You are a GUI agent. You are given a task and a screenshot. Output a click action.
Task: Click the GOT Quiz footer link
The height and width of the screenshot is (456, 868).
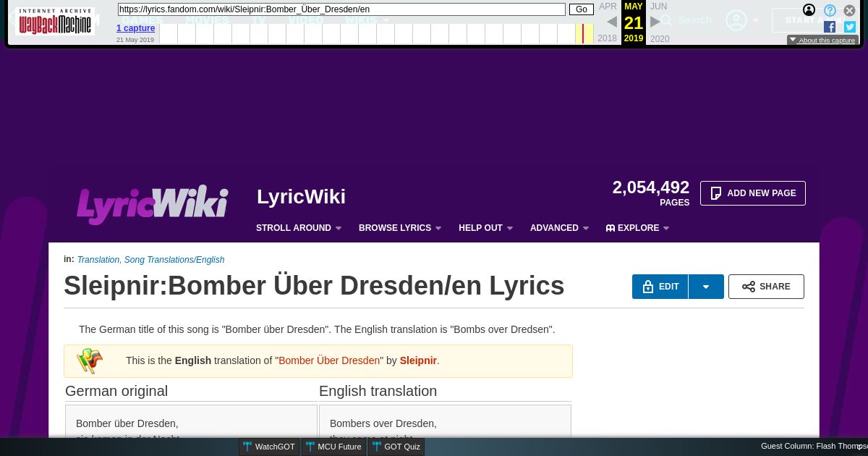[396, 447]
